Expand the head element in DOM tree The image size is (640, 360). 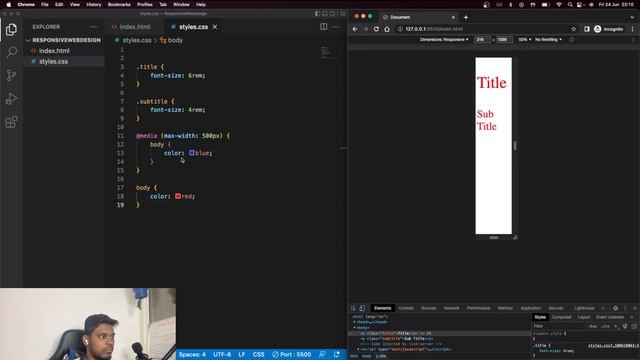(355, 322)
